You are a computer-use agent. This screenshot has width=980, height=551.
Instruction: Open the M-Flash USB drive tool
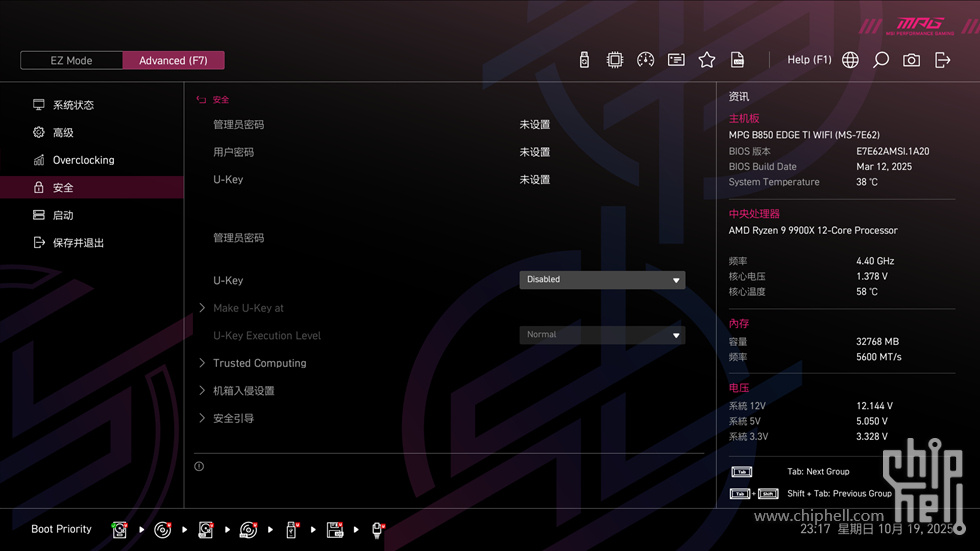point(584,60)
